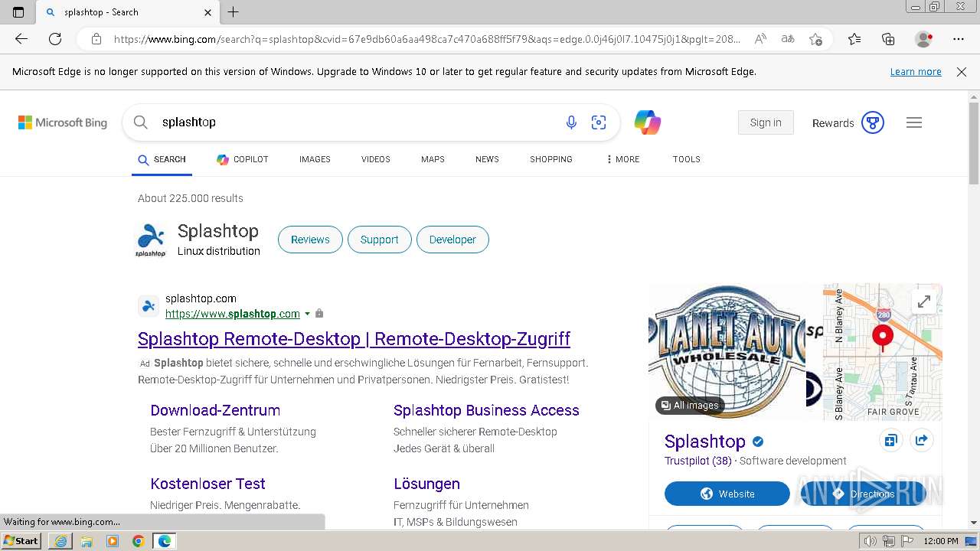980x551 pixels.
Task: View site information lock icon
Action: click(96, 39)
